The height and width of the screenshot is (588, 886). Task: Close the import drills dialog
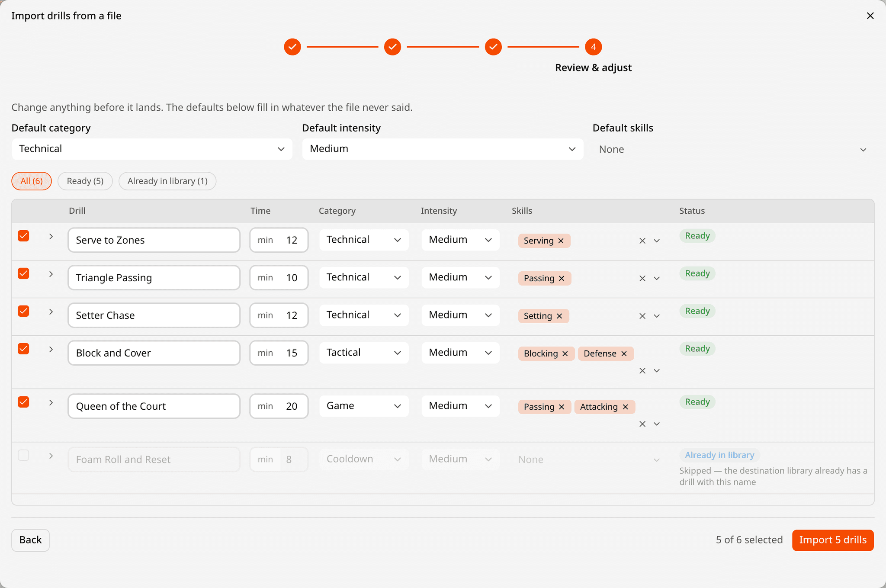click(870, 16)
